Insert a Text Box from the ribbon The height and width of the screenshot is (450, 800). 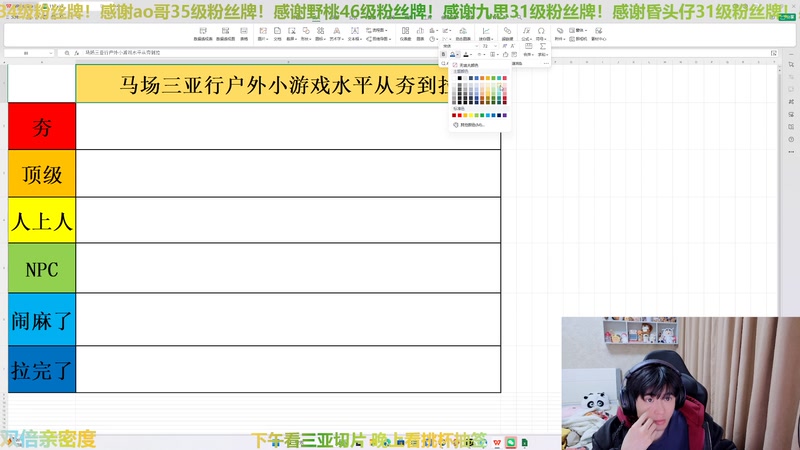[x=354, y=34]
